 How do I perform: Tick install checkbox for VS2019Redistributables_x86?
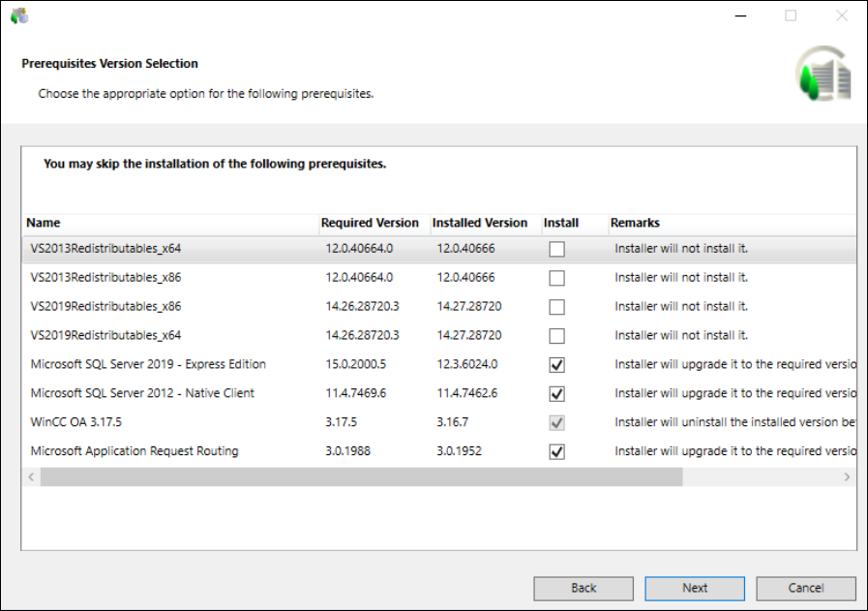[x=556, y=307]
